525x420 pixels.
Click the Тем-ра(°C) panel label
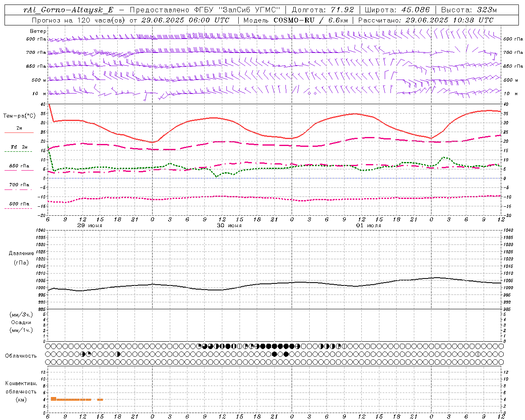click(x=19, y=116)
